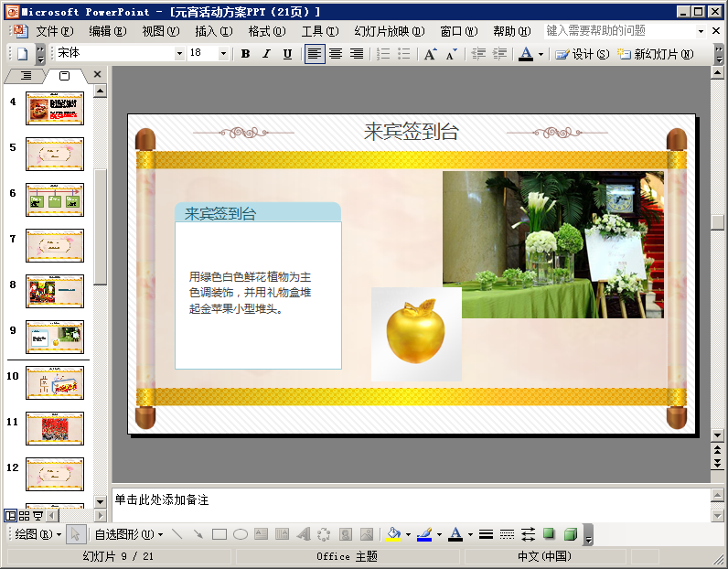Image resolution: width=728 pixels, height=569 pixels.
Task: Open help question history dropdown
Action: click(x=701, y=32)
